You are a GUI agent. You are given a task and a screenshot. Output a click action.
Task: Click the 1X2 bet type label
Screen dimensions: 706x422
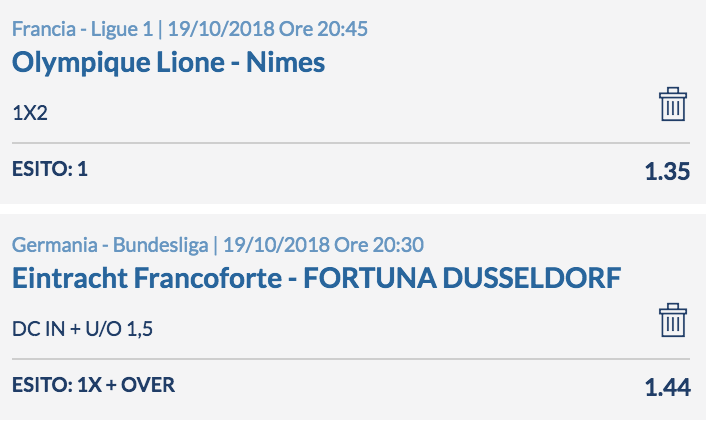pos(30,113)
